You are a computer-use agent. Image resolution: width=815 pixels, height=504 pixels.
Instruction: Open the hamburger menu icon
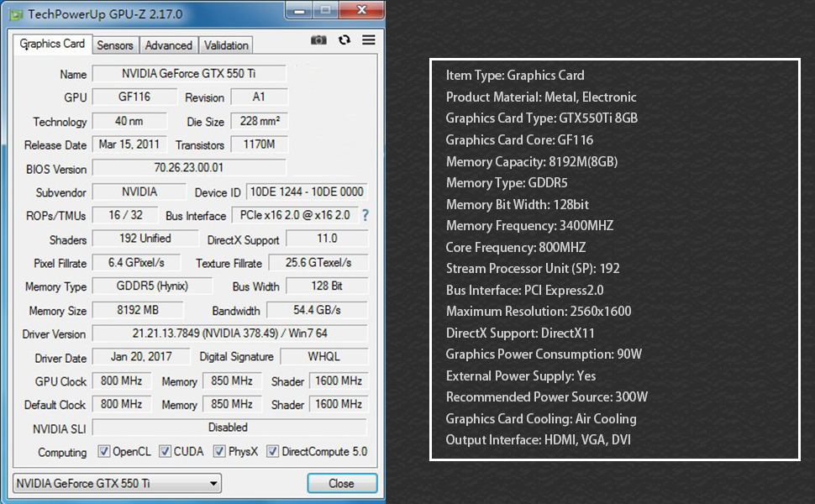[x=369, y=40]
